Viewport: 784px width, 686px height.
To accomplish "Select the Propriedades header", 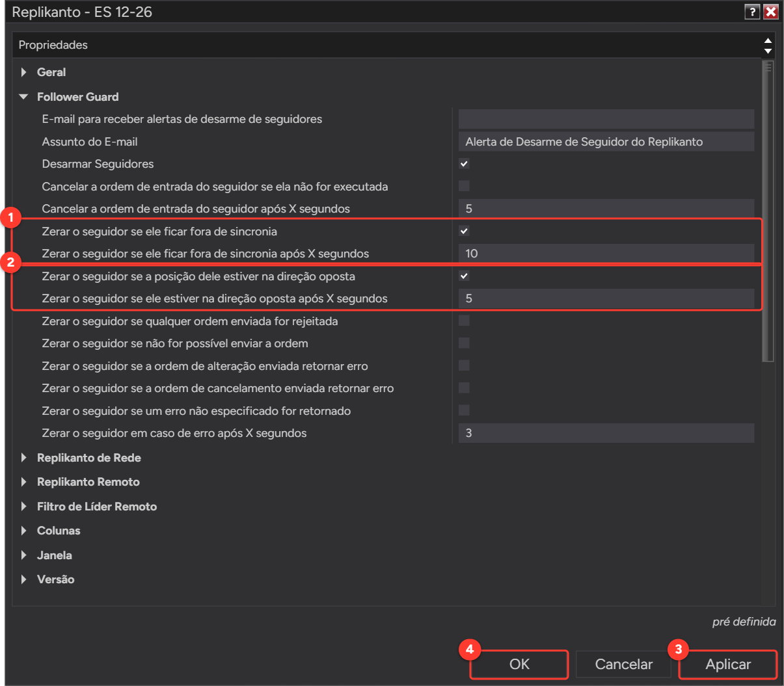I will tap(53, 45).
